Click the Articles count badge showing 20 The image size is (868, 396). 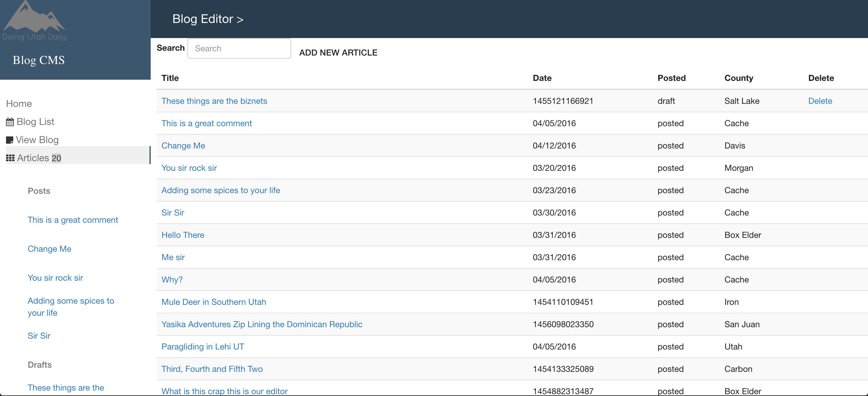click(x=56, y=158)
